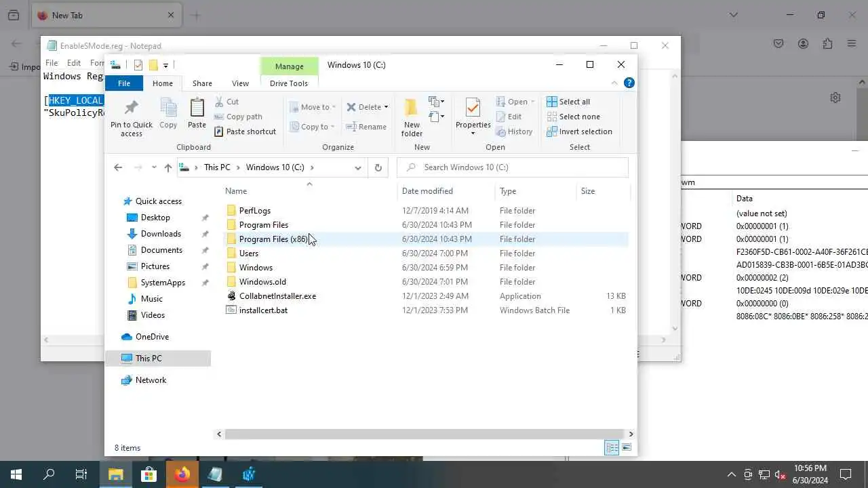
Task: Click Edit in Open group
Action: [509, 117]
